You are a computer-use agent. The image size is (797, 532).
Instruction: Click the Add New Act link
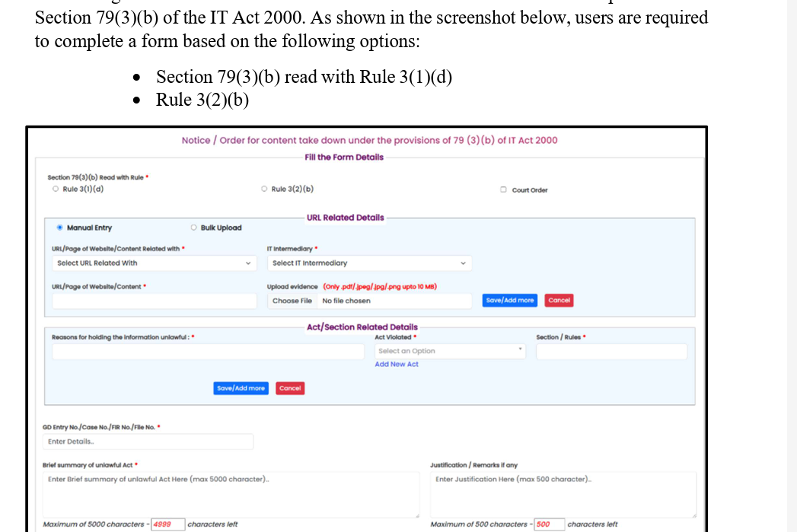click(x=397, y=365)
